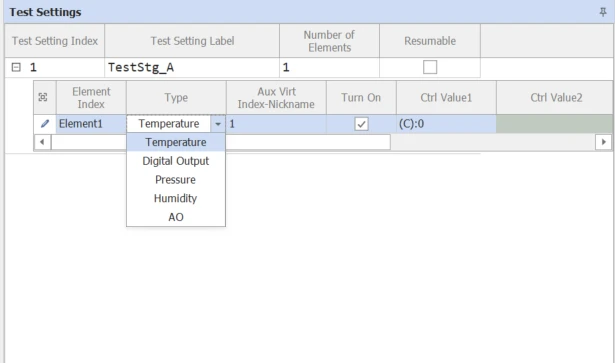
Task: Click the Number of Elements column header
Action: pos(329,41)
